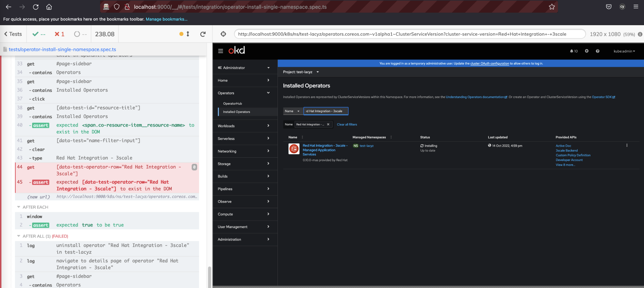Remove the Red Hat Integration filter chip

click(x=328, y=124)
